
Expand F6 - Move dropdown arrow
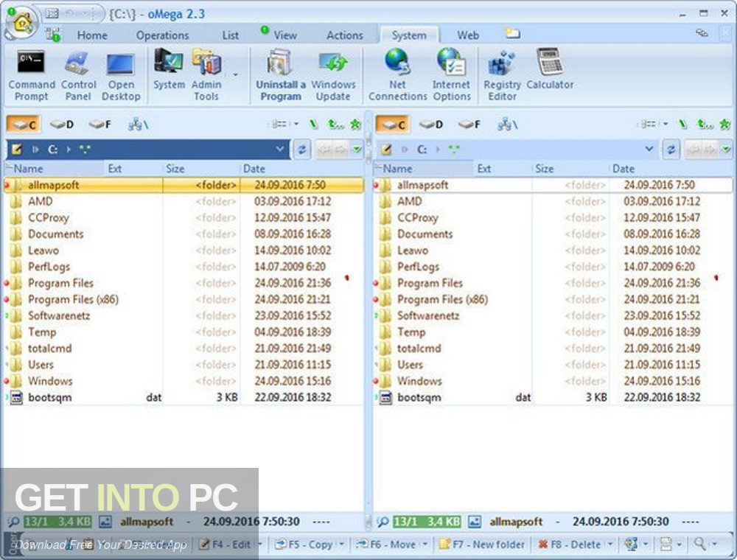(425, 545)
